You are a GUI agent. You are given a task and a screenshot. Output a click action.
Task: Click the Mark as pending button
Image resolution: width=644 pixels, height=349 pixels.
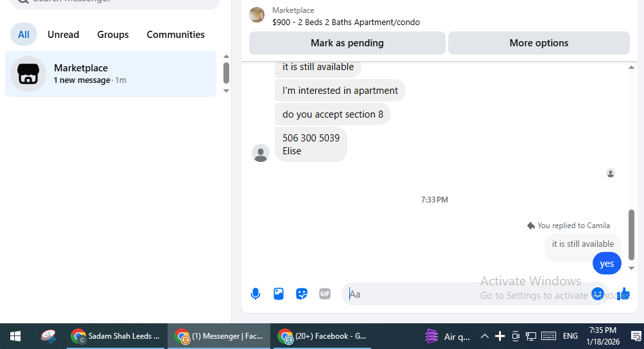[x=347, y=43]
